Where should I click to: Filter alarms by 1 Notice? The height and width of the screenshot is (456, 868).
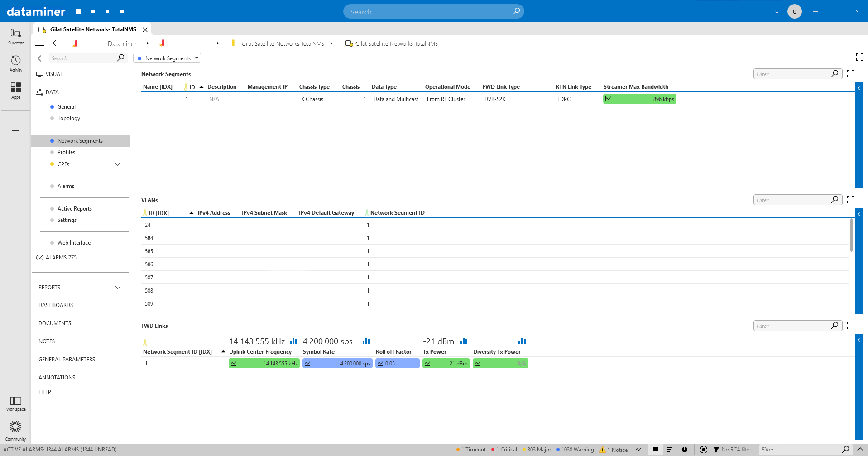[x=614, y=450]
